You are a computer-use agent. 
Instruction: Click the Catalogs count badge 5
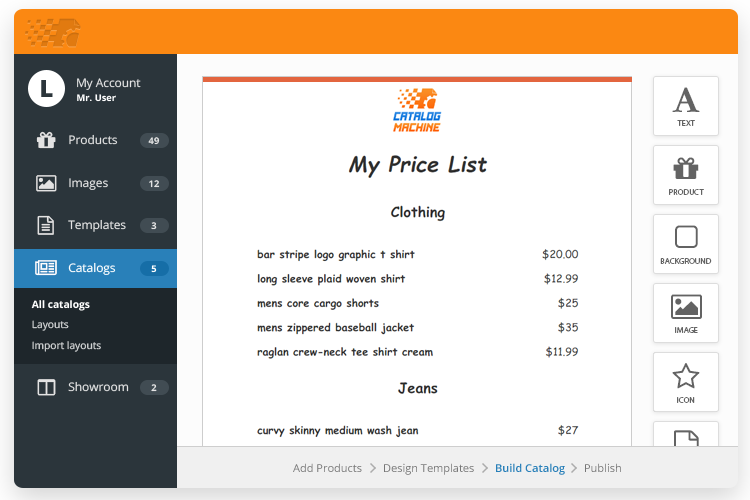point(154,268)
